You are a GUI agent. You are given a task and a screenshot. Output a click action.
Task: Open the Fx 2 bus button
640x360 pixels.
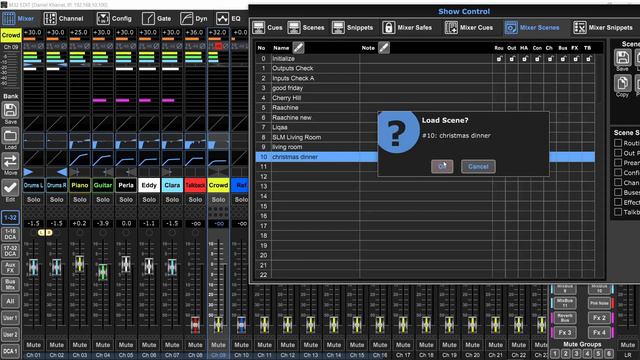coord(599,318)
